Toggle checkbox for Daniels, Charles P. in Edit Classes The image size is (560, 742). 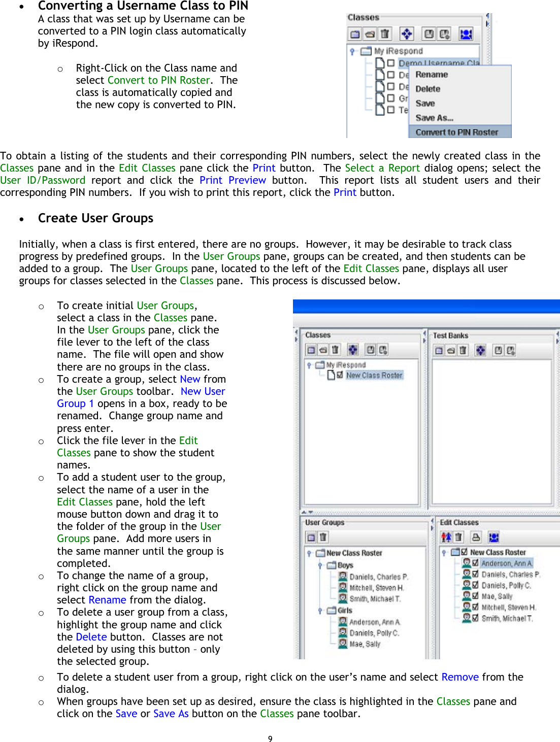tap(476, 574)
